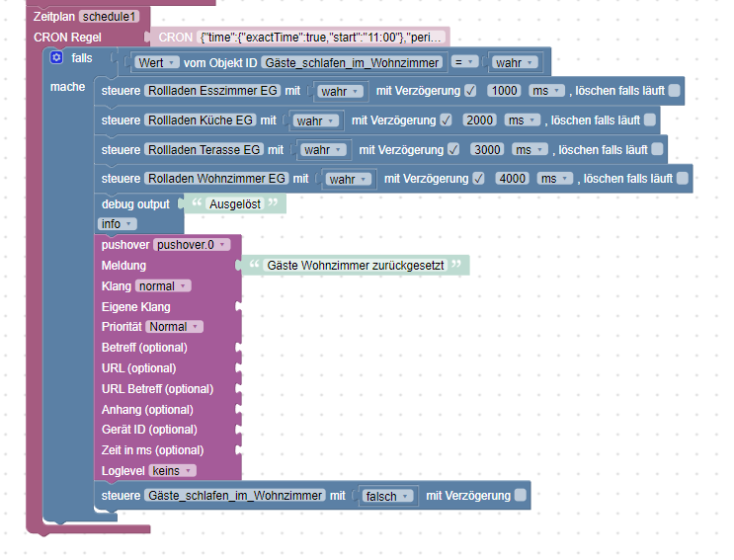Enable 'löschen falls läuft' for Rolladen Wohnzimmer EG
The width and height of the screenshot is (734, 560).
point(683,178)
